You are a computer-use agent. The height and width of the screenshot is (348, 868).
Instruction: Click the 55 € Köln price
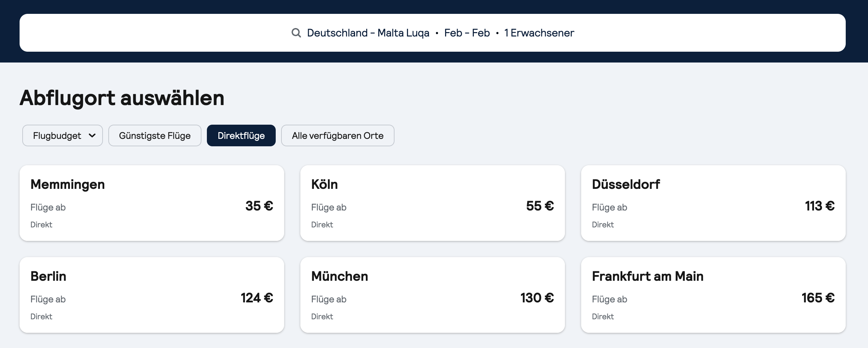pos(540,206)
